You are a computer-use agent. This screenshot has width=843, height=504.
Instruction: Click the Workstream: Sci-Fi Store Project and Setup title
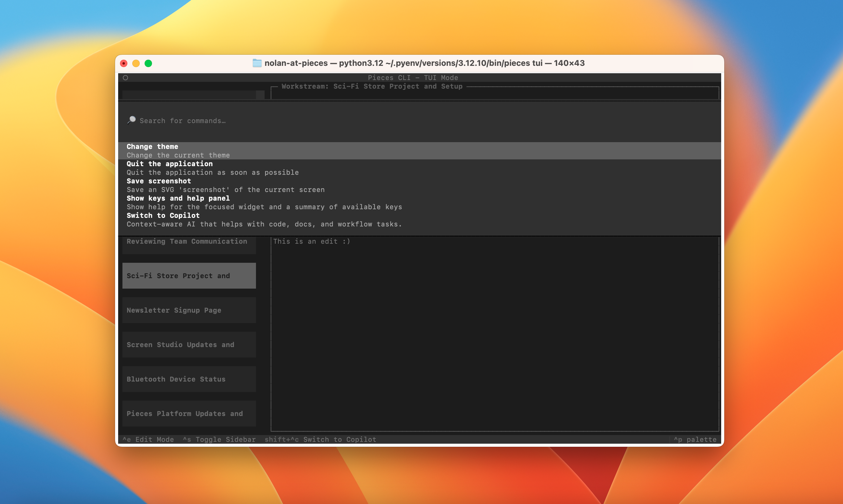(372, 86)
